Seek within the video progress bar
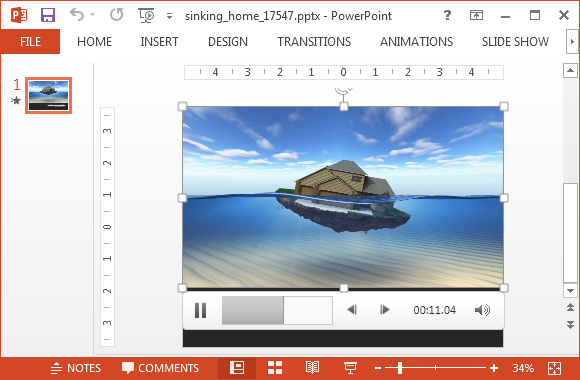 coord(277,310)
